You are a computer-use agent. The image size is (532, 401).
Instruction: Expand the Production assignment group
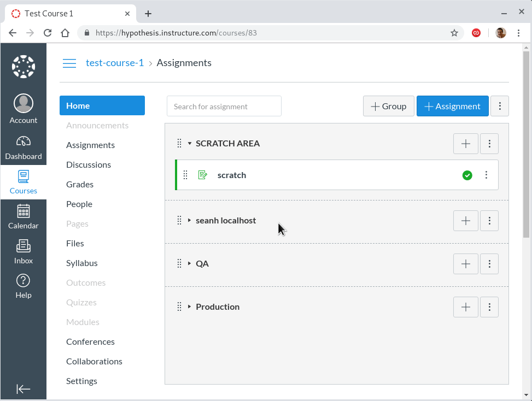pos(190,307)
